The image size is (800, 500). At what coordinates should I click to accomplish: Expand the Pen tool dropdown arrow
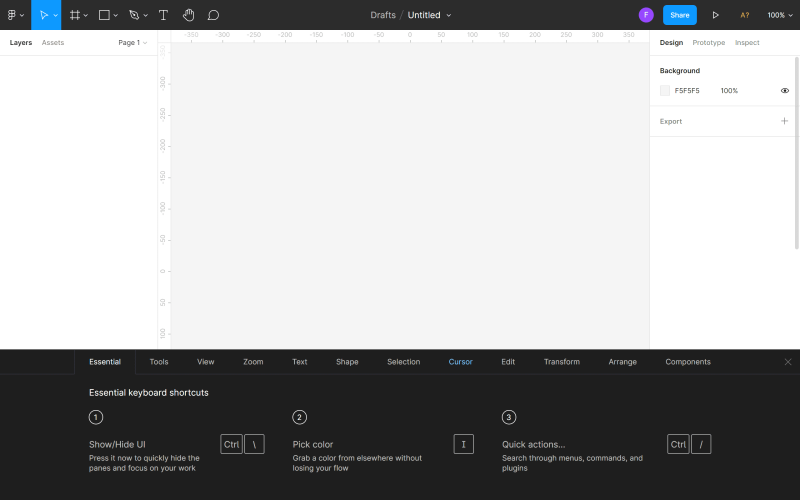pos(145,15)
